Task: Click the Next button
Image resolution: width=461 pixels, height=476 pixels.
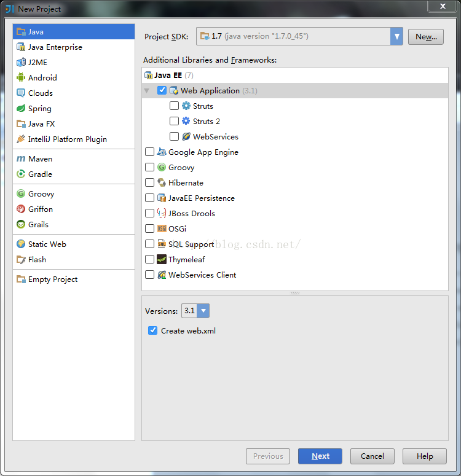Action: [x=320, y=456]
